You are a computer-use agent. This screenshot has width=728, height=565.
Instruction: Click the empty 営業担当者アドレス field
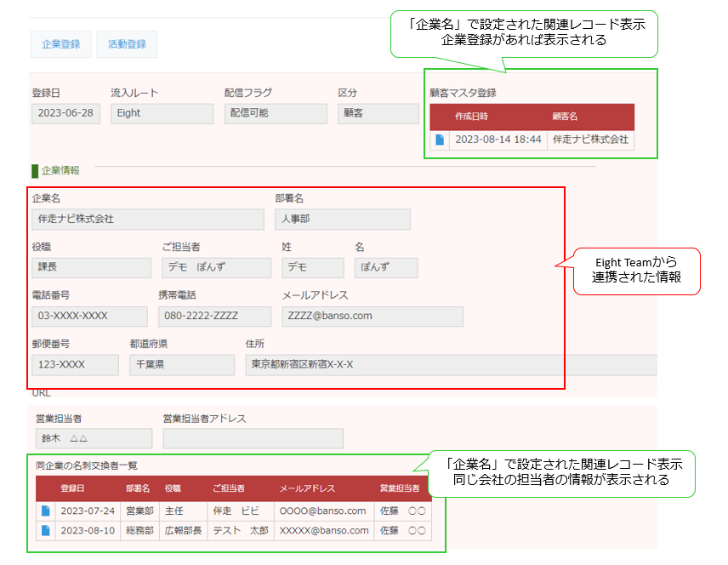click(253, 438)
